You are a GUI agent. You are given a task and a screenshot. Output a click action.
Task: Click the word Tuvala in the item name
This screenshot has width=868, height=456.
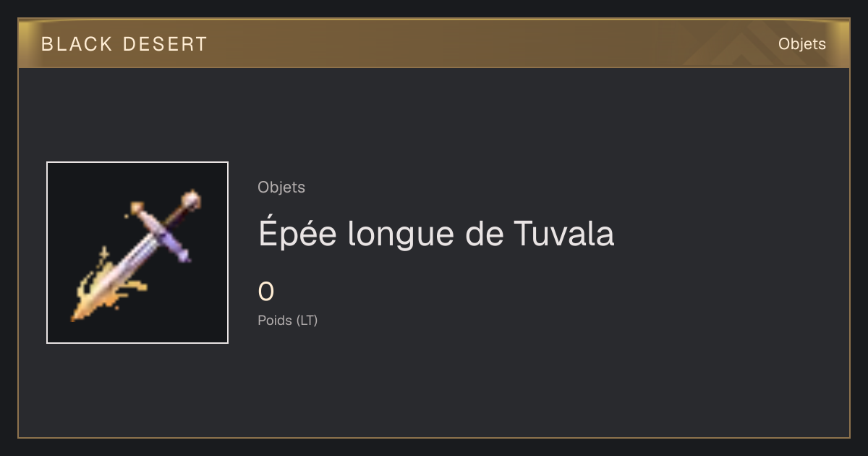pyautogui.click(x=563, y=234)
